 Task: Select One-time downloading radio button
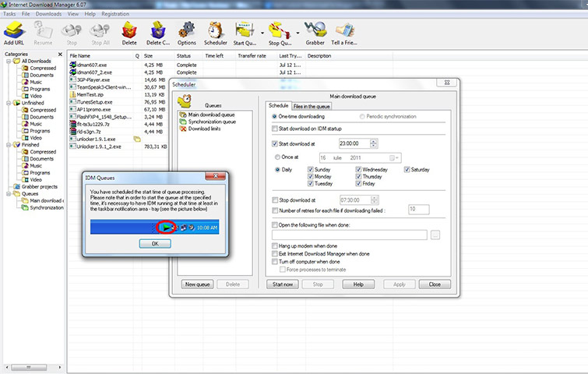tap(274, 117)
